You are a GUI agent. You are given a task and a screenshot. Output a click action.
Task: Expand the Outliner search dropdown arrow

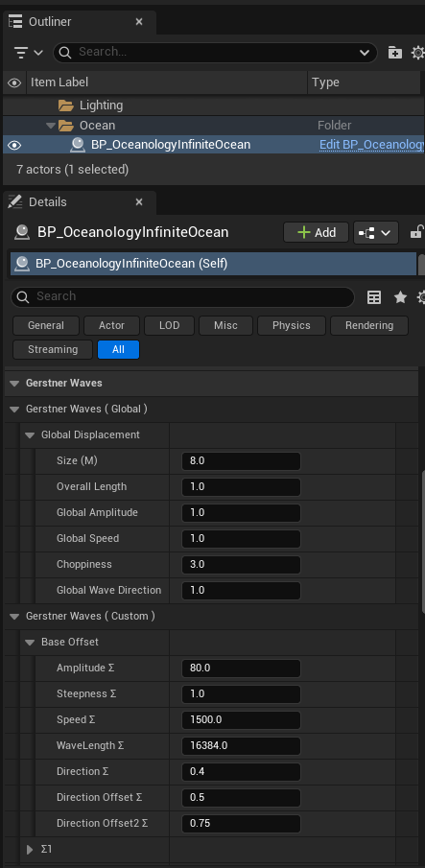[x=365, y=53]
